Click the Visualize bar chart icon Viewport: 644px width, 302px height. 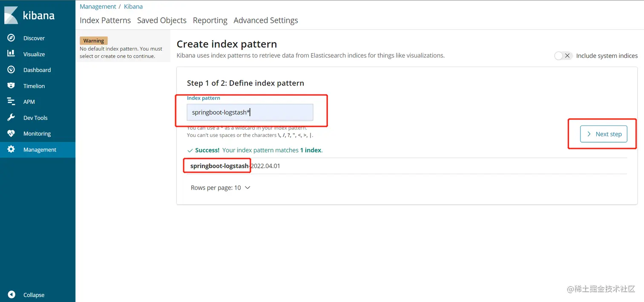11,54
